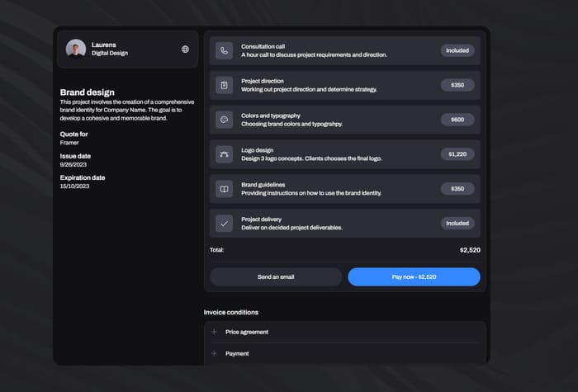
Task: Click the $1,220 price badge
Action: pos(457,154)
